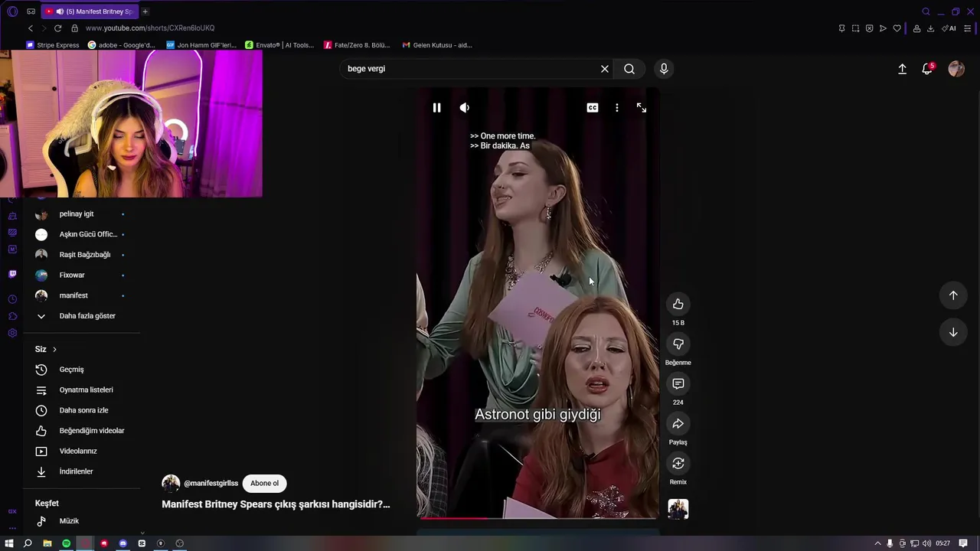Open Discord from the Windows taskbar
980x551 pixels.
click(x=122, y=543)
